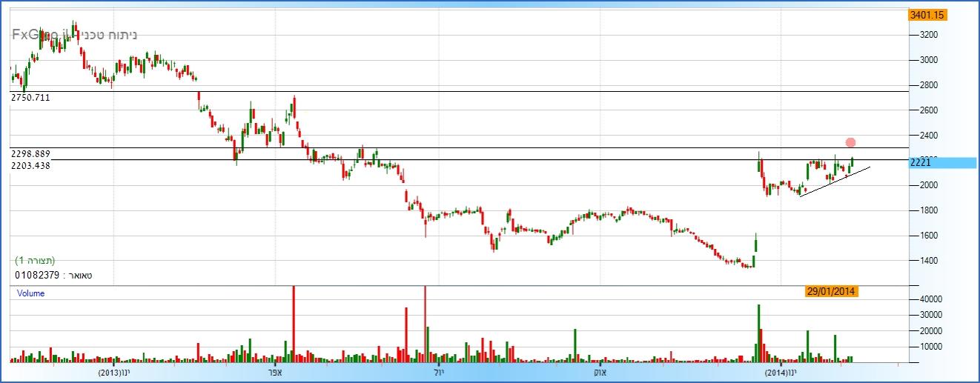
Task: Click the (2014)ינו date axis label
Action: coord(781,373)
